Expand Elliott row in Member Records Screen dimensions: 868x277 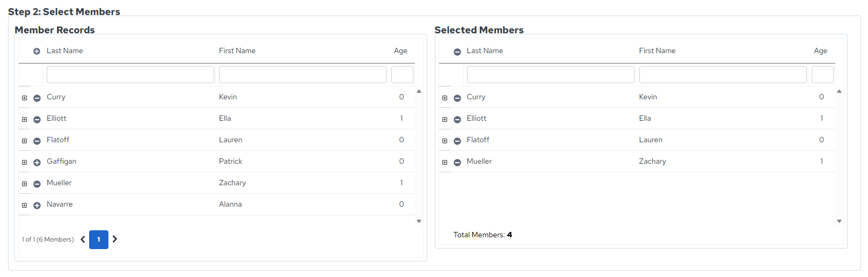point(24,120)
